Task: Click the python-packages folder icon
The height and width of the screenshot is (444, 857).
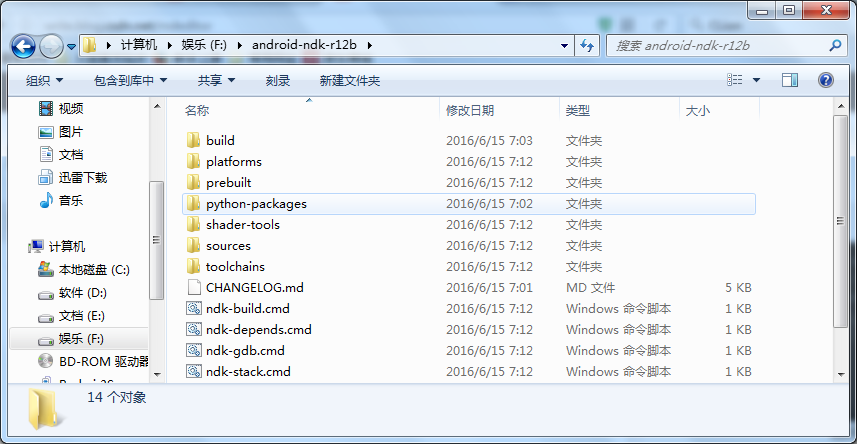Action: tap(193, 203)
